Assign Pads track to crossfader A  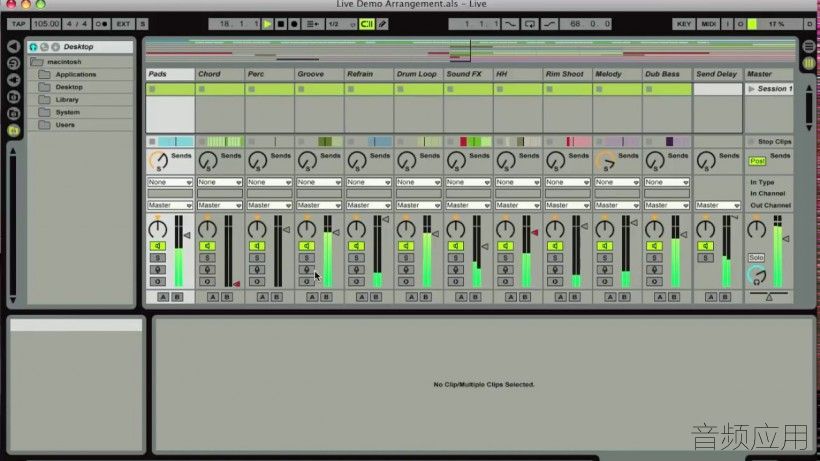coord(163,297)
